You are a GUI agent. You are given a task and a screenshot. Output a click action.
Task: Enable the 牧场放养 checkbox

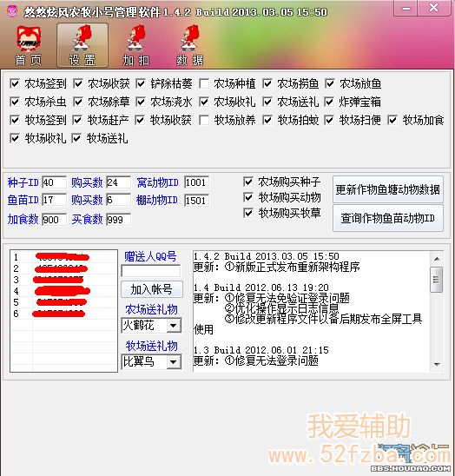click(x=204, y=120)
